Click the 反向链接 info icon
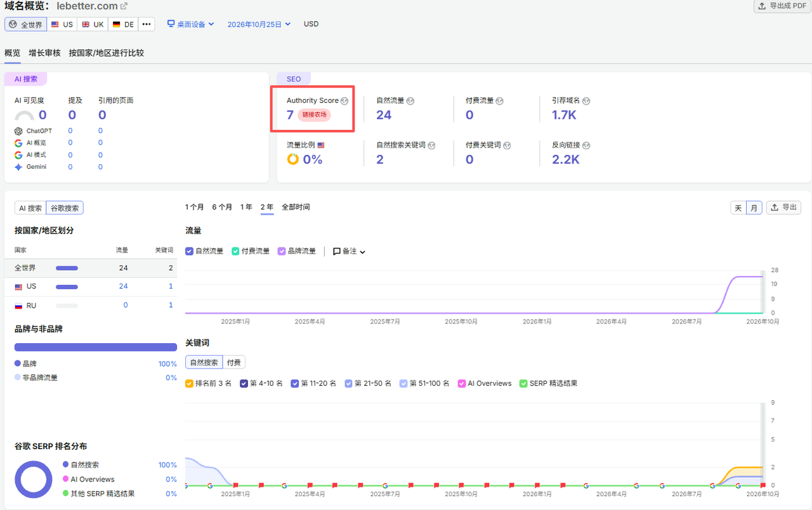Image resolution: width=812 pixels, height=510 pixels. [586, 145]
